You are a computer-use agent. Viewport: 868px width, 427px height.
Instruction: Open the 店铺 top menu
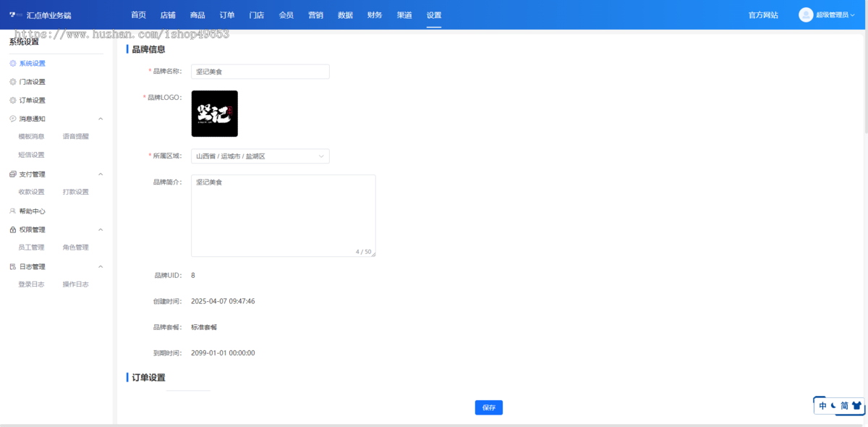coord(168,15)
